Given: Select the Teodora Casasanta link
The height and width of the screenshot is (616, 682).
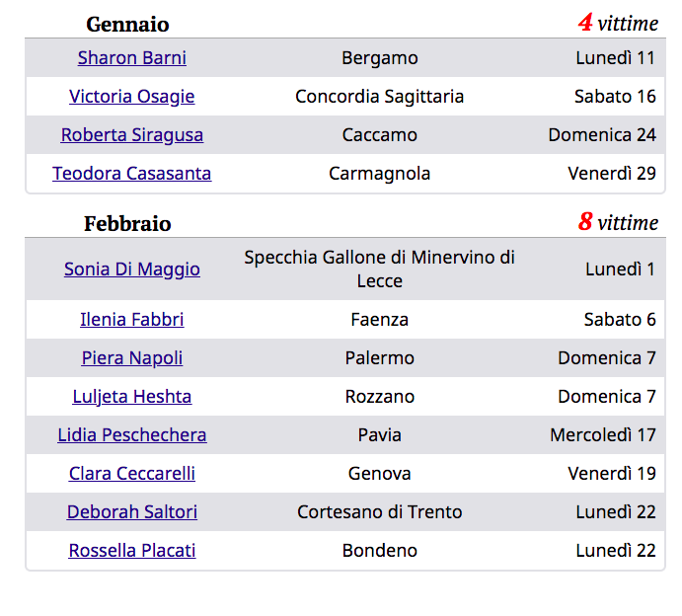Looking at the screenshot, I should pos(131,174).
